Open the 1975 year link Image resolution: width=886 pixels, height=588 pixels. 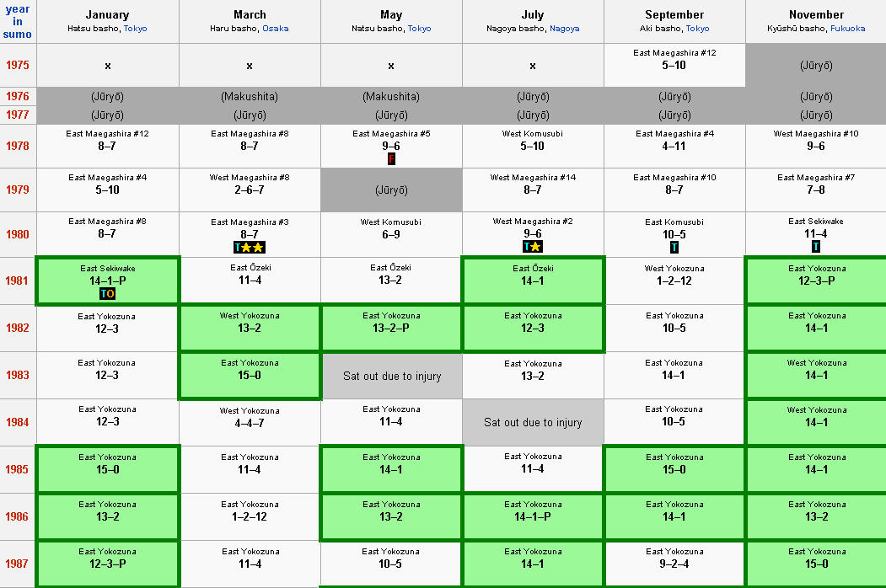[x=18, y=65]
